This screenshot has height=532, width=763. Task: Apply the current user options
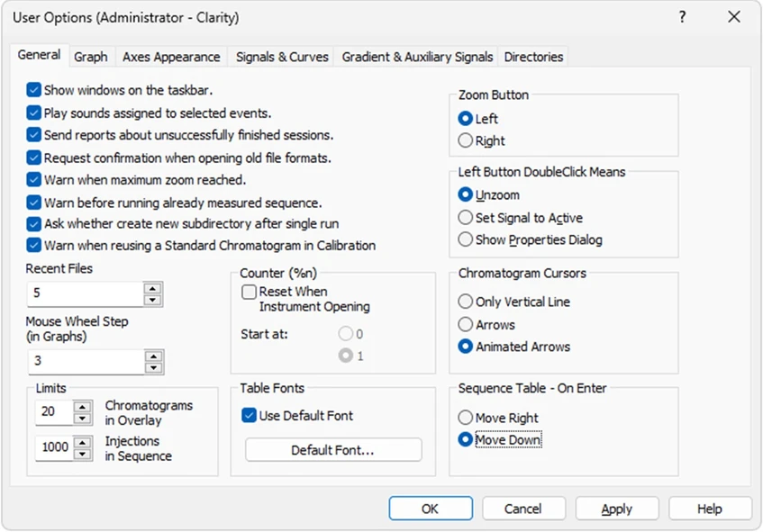[616, 508]
